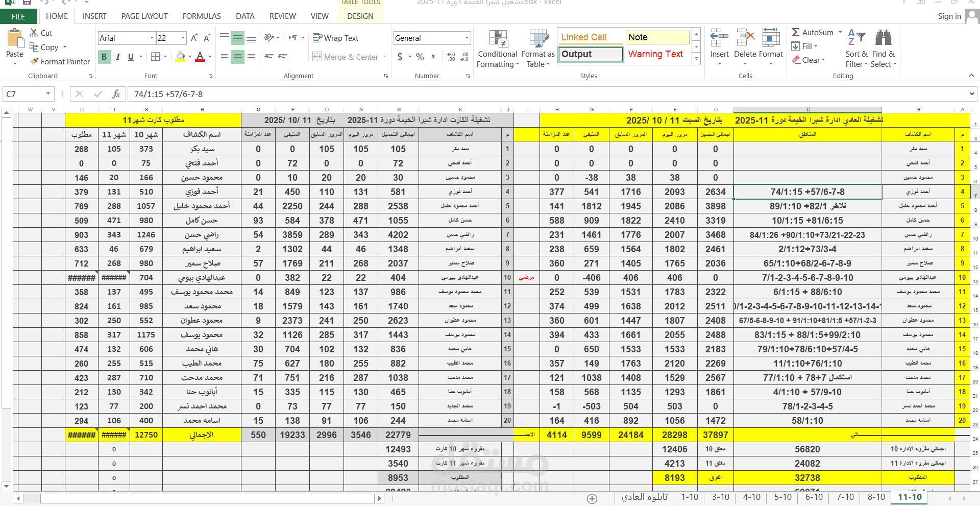Open Sort & Filter
Screen dimensions: 980x506
pyautogui.click(x=856, y=46)
